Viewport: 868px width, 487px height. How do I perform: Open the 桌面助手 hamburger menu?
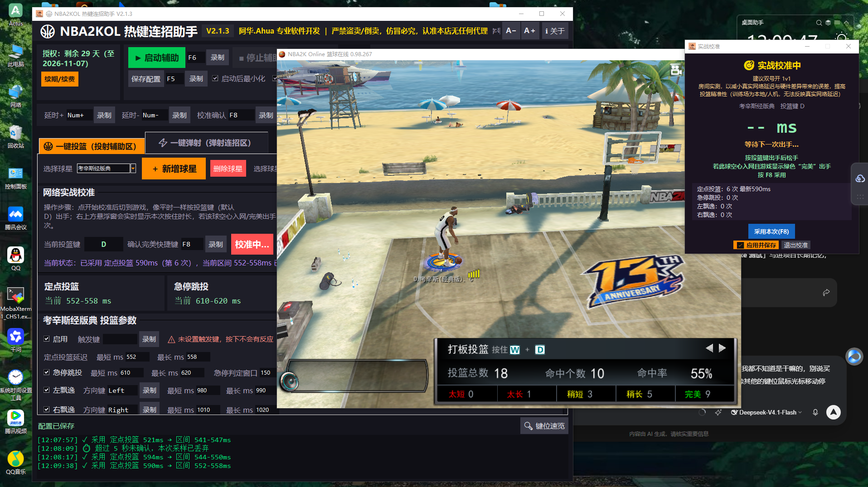click(x=837, y=23)
